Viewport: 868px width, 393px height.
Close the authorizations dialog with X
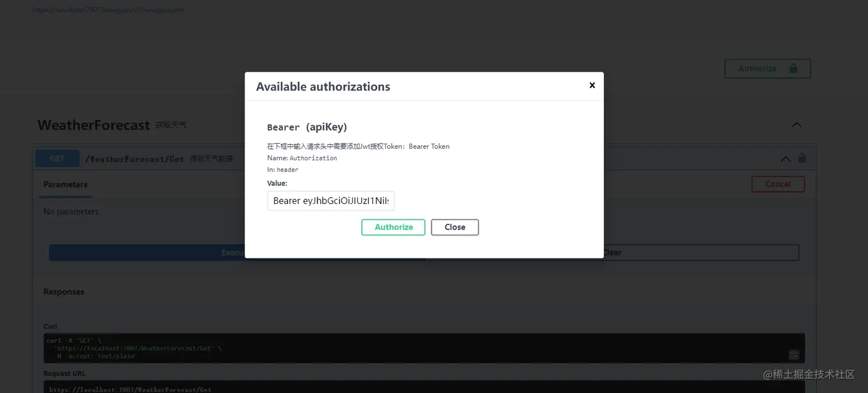coord(592,86)
